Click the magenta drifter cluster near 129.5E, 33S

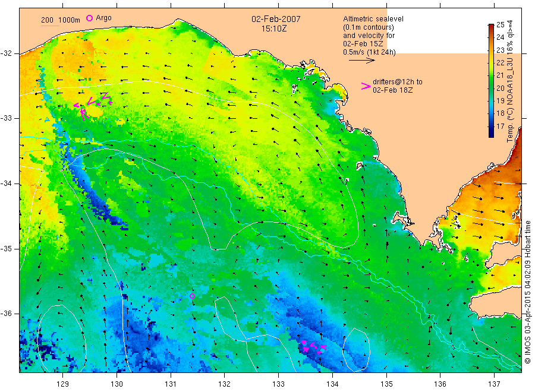pos(92,106)
